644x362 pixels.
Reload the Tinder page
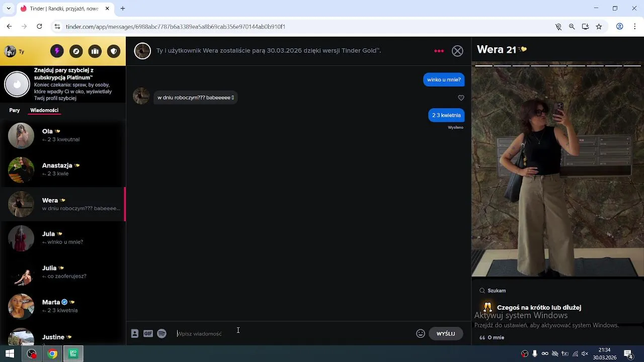pos(39,27)
